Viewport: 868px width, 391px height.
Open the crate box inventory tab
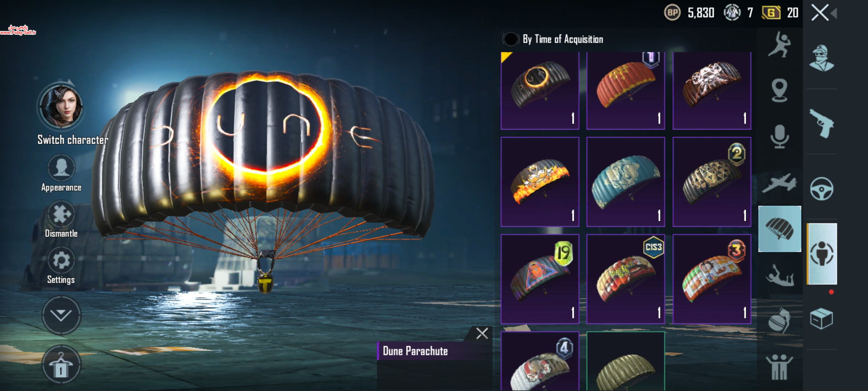(x=821, y=319)
